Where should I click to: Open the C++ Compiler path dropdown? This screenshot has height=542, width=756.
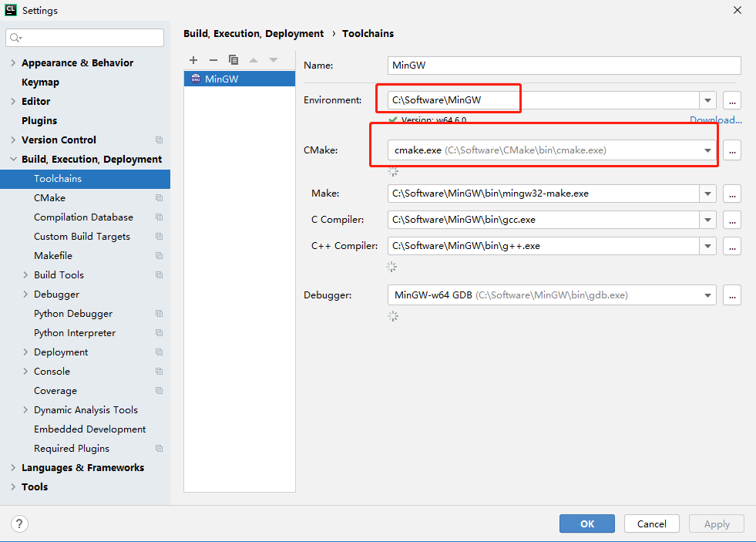(707, 246)
